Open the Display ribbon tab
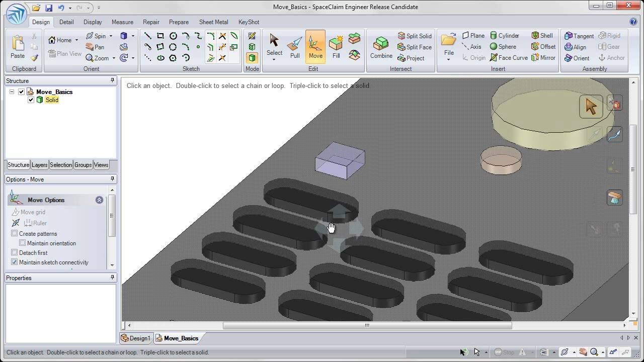 [x=93, y=22]
